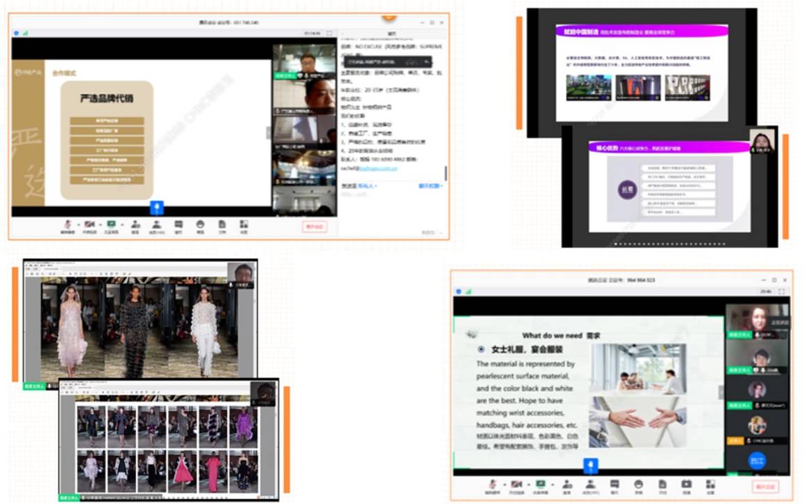Image resolution: width=812 pixels, height=504 pixels.
Task: Start recording in the What do we need meeting
Action: (x=686, y=487)
